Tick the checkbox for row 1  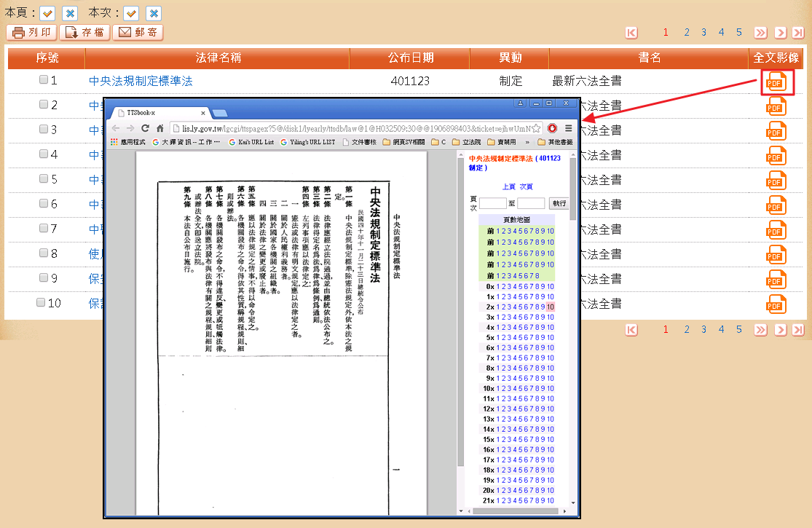pos(44,80)
